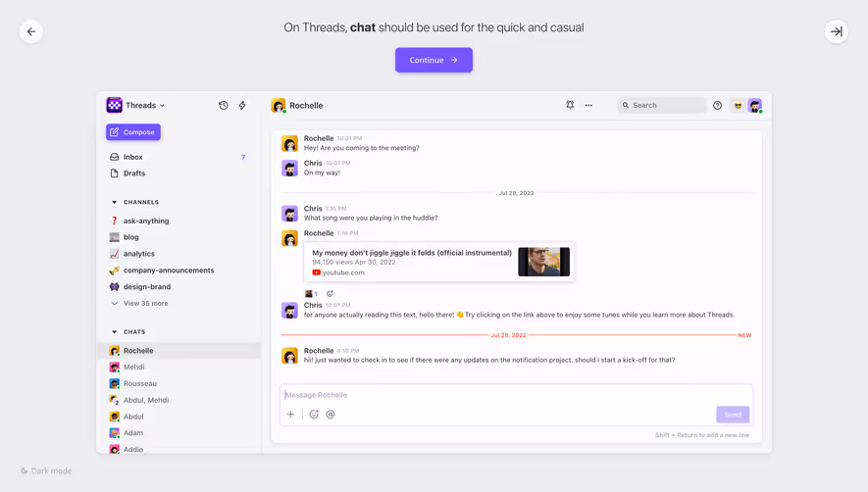
Task: Click the Search field
Action: pos(661,105)
